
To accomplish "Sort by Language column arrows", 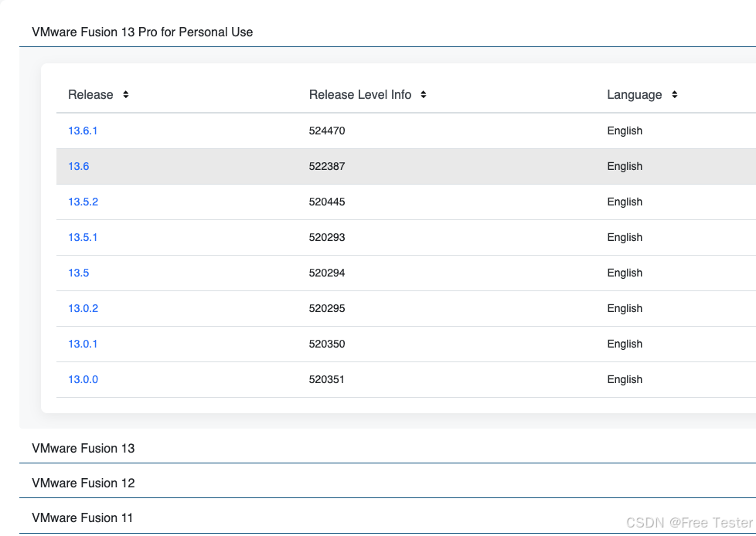I will (x=675, y=94).
